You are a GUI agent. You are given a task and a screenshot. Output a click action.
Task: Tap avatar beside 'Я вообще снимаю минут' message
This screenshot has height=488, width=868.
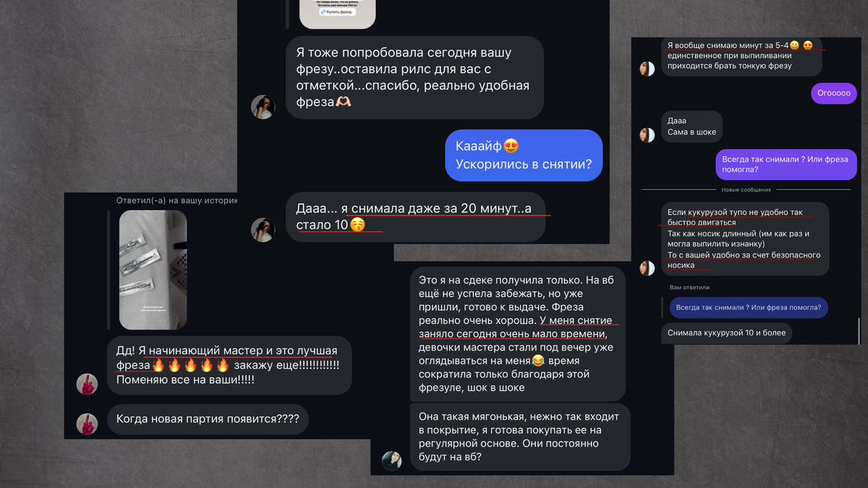[647, 69]
